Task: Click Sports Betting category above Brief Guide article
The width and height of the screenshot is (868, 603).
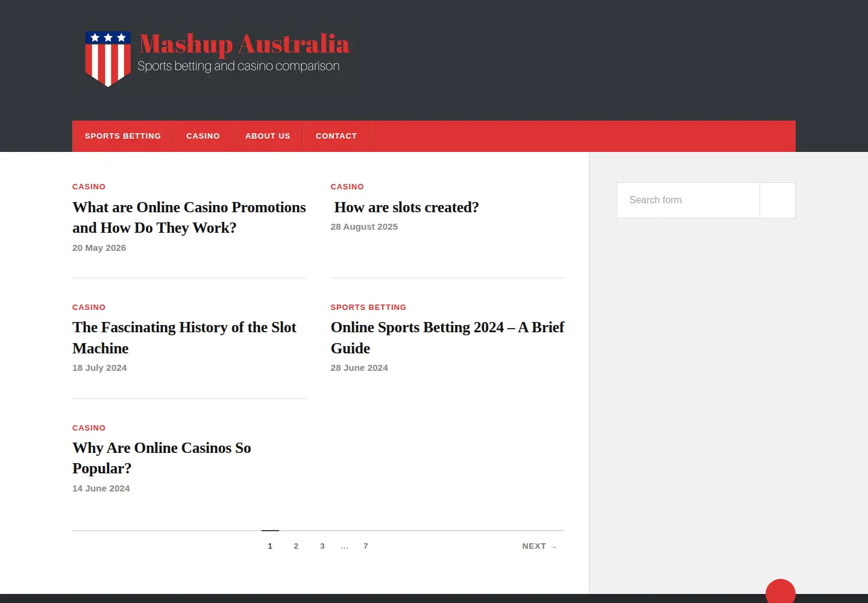Action: coord(368,308)
